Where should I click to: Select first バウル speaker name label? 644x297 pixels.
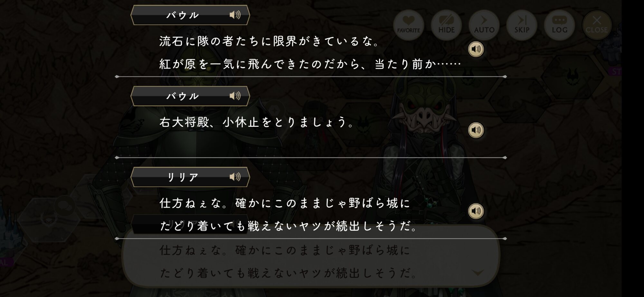pyautogui.click(x=183, y=15)
